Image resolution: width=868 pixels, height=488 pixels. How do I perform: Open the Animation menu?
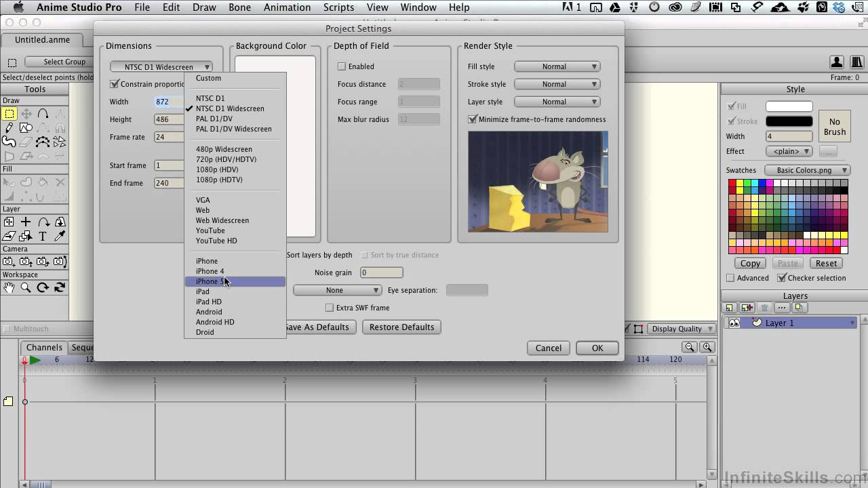tap(287, 7)
